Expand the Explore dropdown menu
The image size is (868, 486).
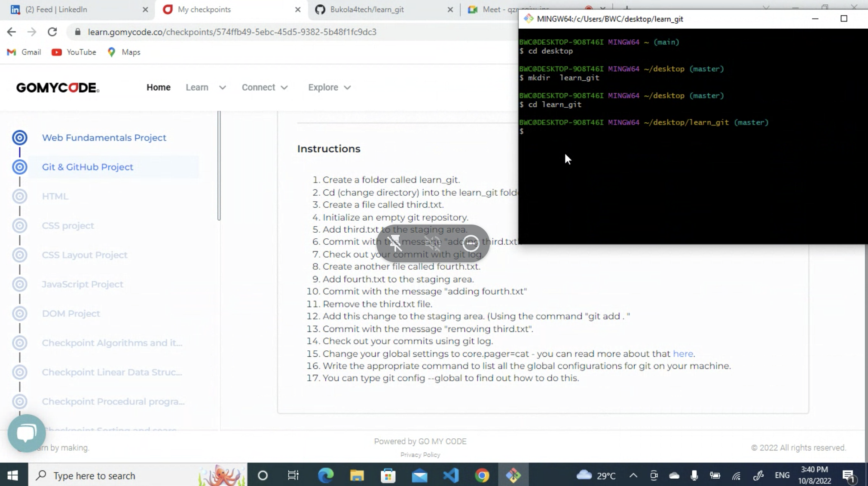click(330, 87)
